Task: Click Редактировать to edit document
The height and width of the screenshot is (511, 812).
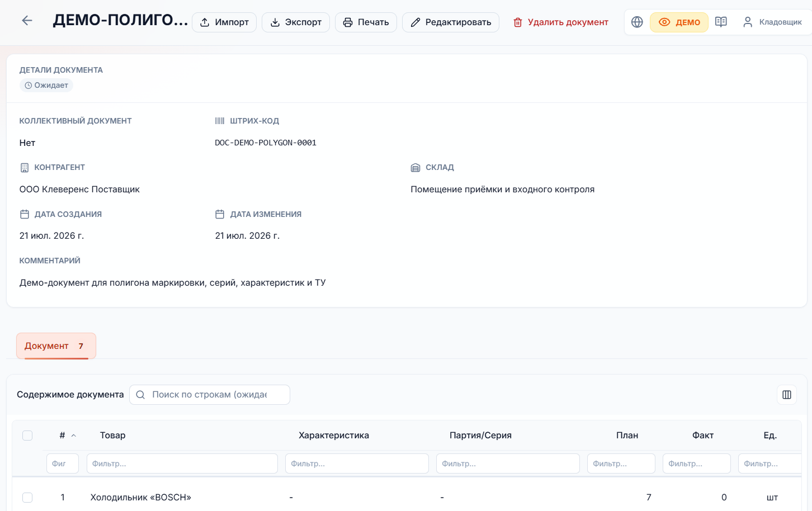Action: 451,22
